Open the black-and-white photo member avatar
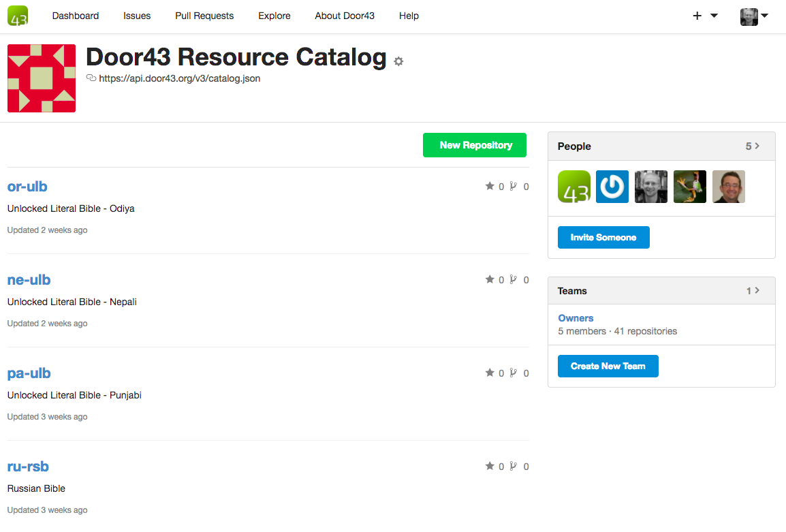 (x=650, y=187)
